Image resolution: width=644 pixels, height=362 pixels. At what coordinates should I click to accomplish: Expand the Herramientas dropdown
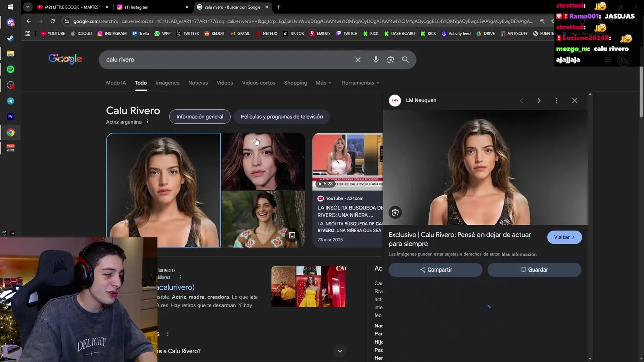click(x=360, y=83)
